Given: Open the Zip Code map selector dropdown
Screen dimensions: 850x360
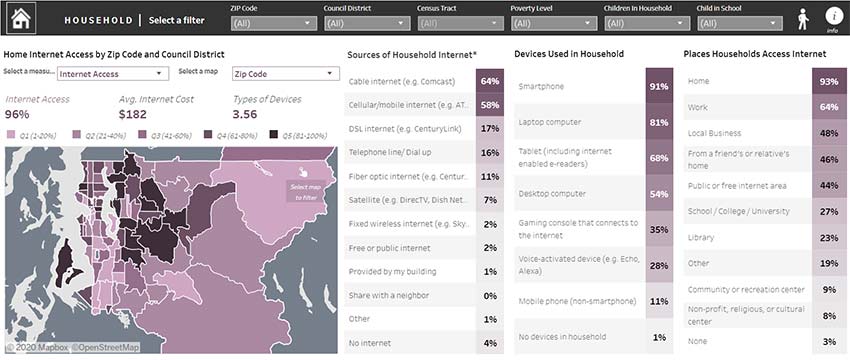Looking at the screenshot, I should [286, 74].
